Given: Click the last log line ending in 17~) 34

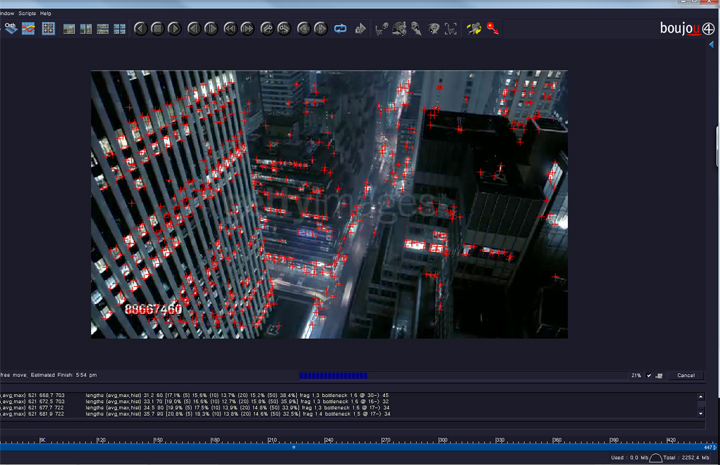Looking at the screenshot, I should (195, 414).
